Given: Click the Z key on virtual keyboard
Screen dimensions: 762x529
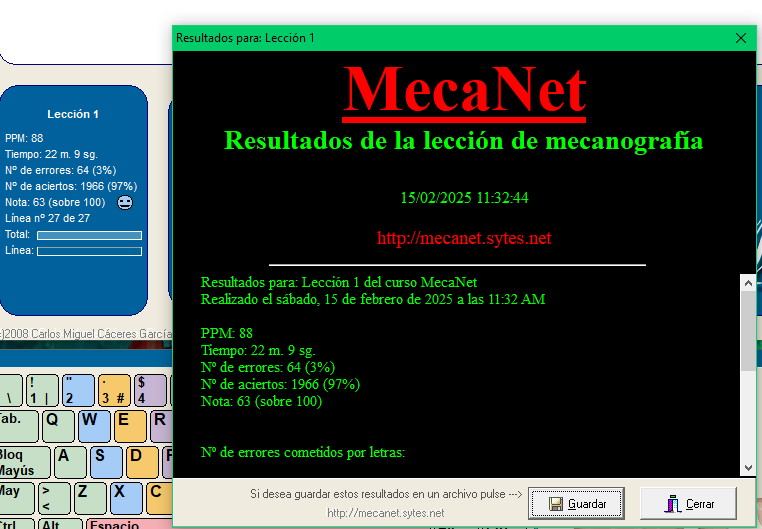Looking at the screenshot, I should point(90,498).
